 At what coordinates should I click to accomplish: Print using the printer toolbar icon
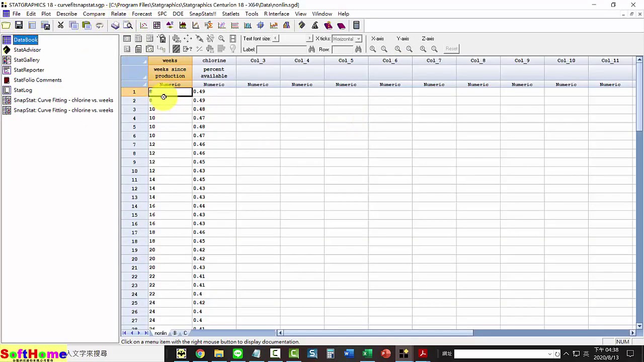pos(115,25)
